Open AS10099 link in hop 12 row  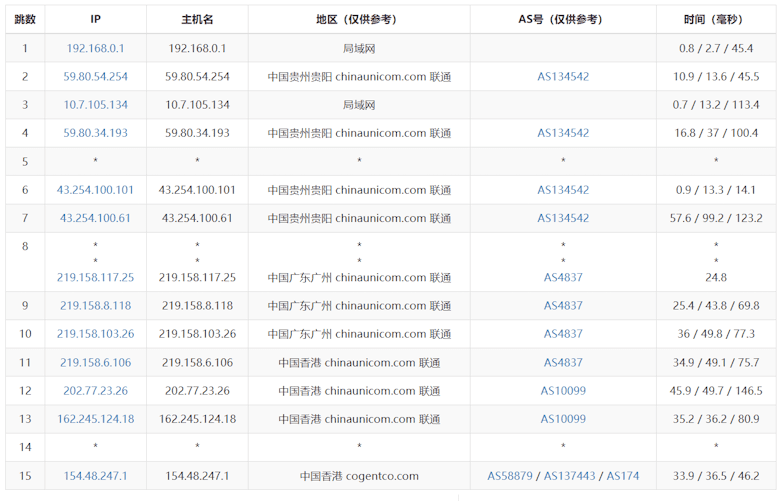tap(563, 391)
